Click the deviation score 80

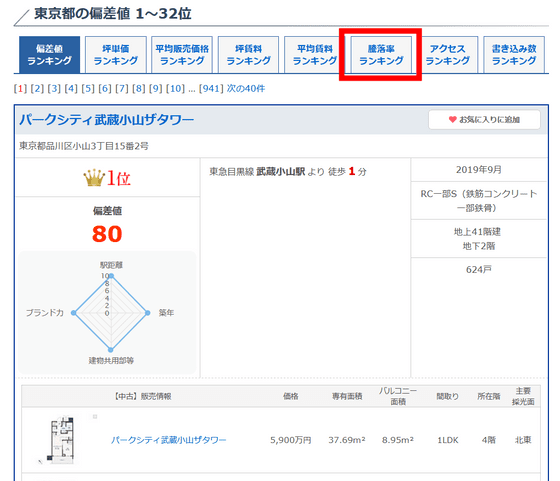tap(107, 234)
